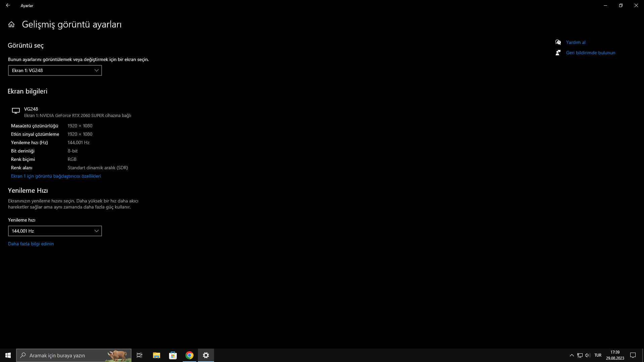Click the Home icon beside page title
Image resolution: width=644 pixels, height=362 pixels.
[11, 24]
